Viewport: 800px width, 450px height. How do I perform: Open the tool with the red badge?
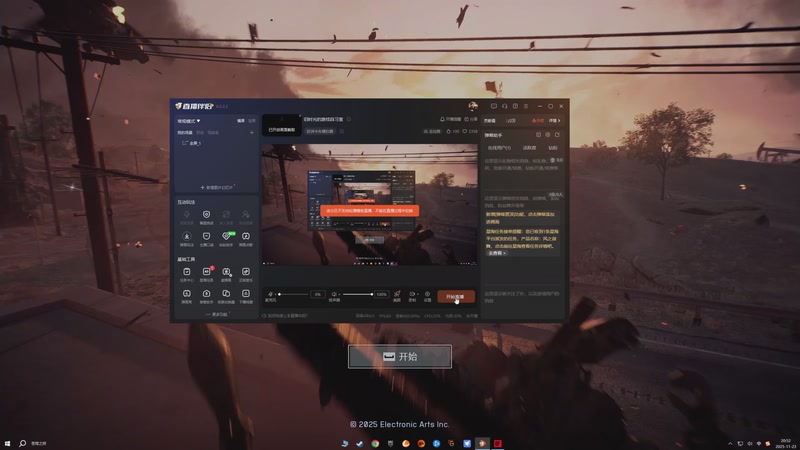tap(207, 274)
